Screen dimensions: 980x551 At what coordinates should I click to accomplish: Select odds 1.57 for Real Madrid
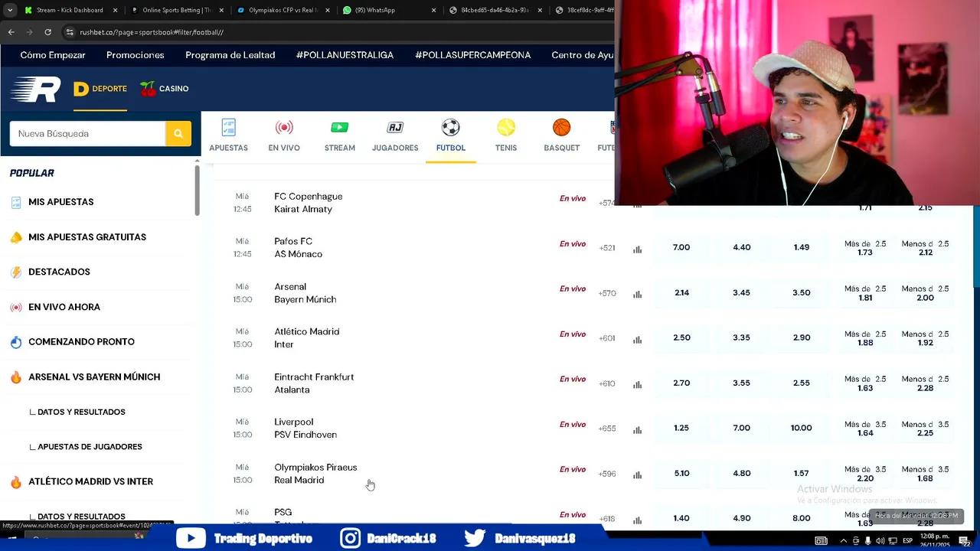click(x=802, y=473)
